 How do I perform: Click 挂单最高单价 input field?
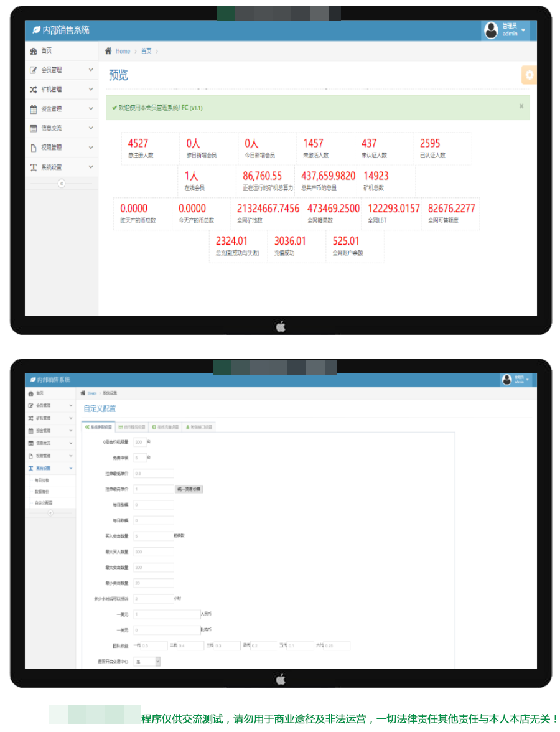[154, 489]
